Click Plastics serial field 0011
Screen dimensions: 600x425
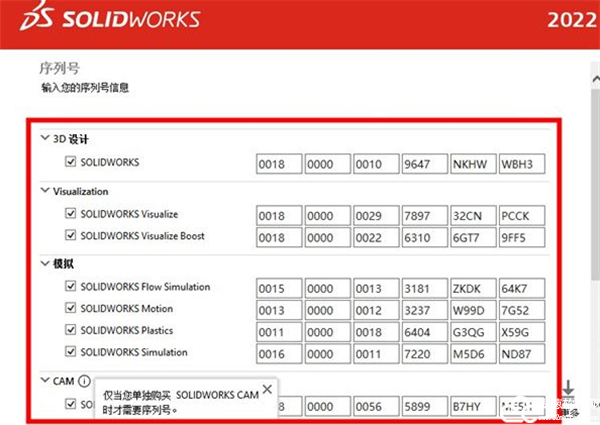(x=279, y=332)
